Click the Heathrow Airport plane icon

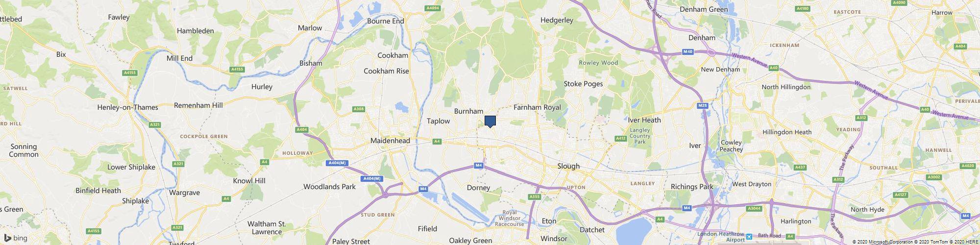click(749, 237)
